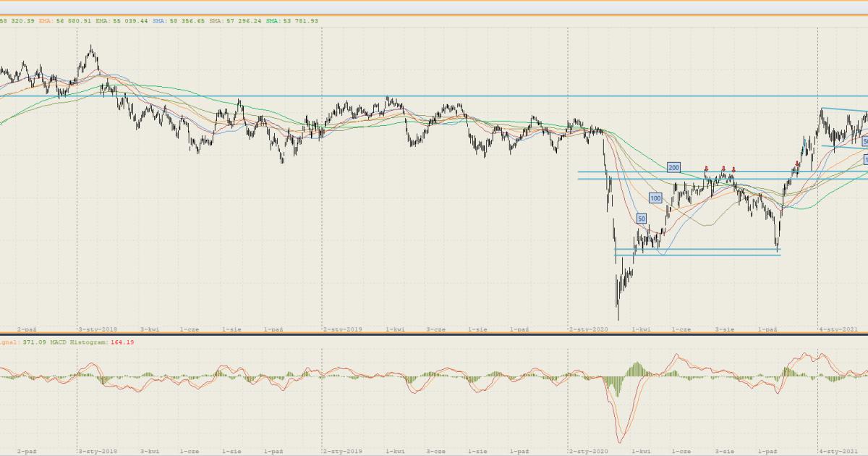The width and height of the screenshot is (868, 456).
Task: Click the 4-sty-2021 date on MACD axis
Action: (x=838, y=451)
